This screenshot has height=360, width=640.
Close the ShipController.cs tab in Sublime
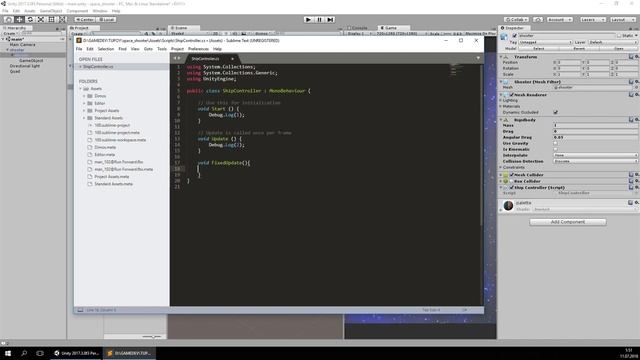pyautogui.click(x=232, y=59)
